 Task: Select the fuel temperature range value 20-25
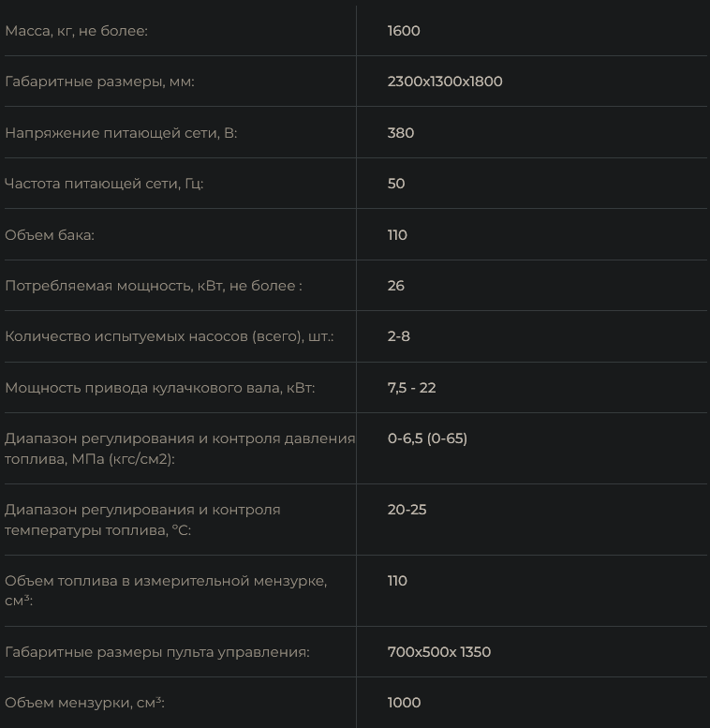tap(407, 510)
